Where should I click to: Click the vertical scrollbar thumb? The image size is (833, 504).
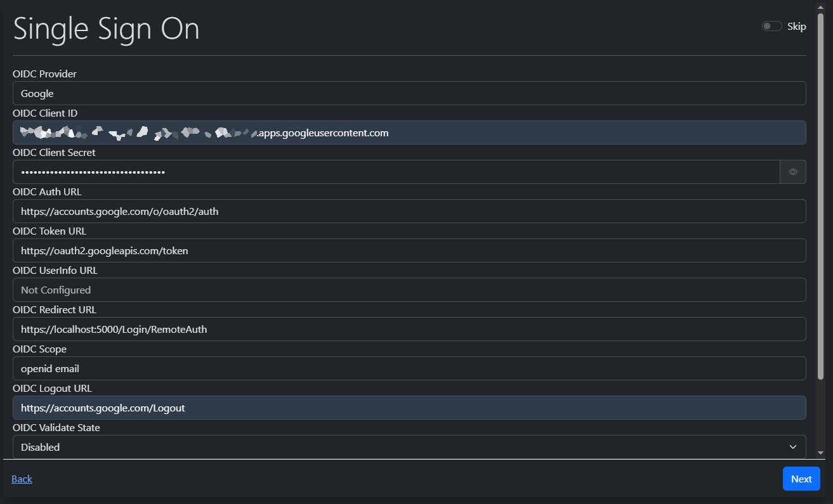(x=820, y=190)
